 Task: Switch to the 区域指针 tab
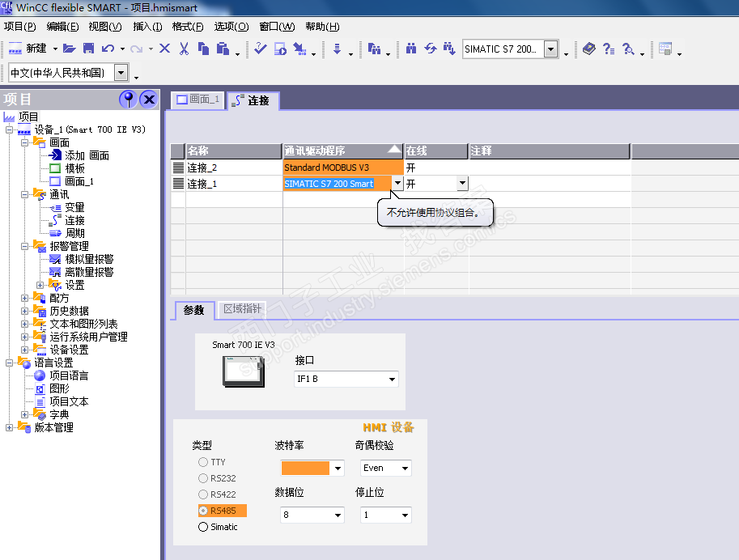point(242,309)
